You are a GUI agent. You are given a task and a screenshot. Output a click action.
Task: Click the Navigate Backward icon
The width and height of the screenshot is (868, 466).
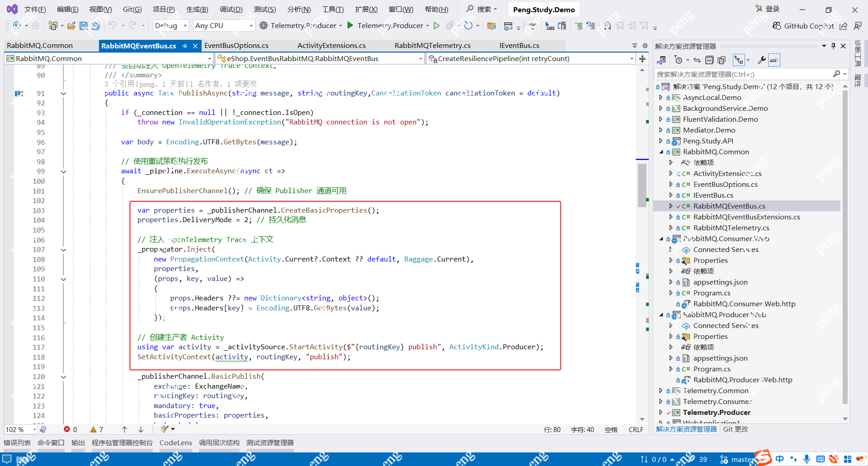tap(17, 25)
